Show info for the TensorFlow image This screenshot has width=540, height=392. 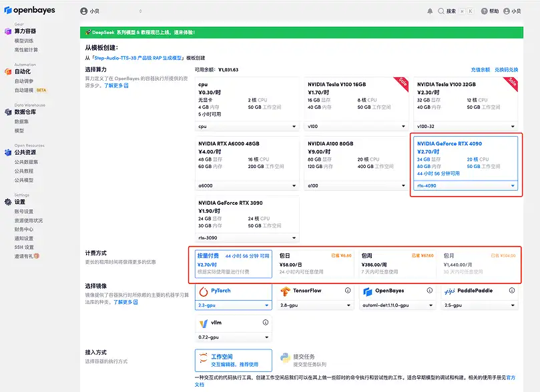tap(348, 290)
